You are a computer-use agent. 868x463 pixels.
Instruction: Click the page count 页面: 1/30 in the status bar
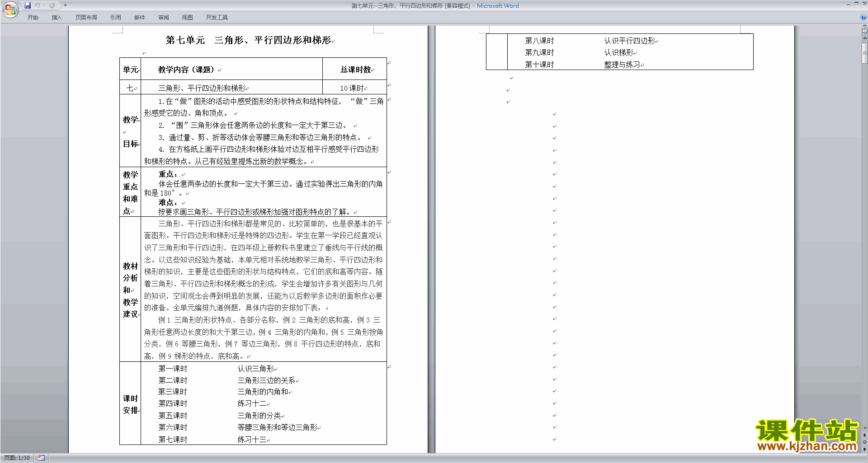pyautogui.click(x=17, y=458)
